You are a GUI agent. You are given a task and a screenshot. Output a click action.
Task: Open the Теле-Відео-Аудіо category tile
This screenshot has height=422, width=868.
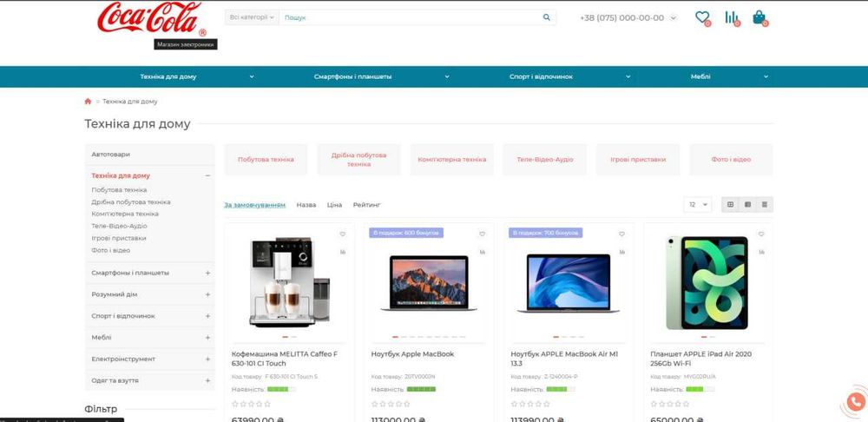(x=545, y=160)
